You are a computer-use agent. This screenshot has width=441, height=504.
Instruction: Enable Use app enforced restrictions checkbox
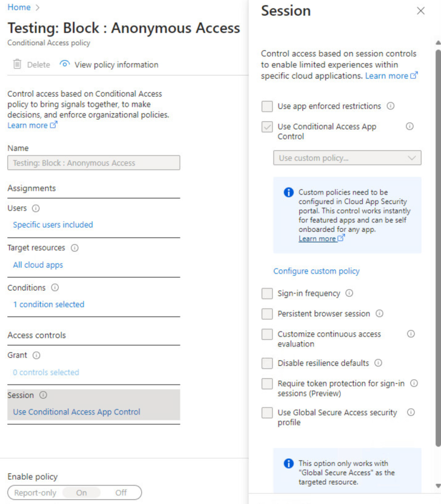pyautogui.click(x=267, y=106)
